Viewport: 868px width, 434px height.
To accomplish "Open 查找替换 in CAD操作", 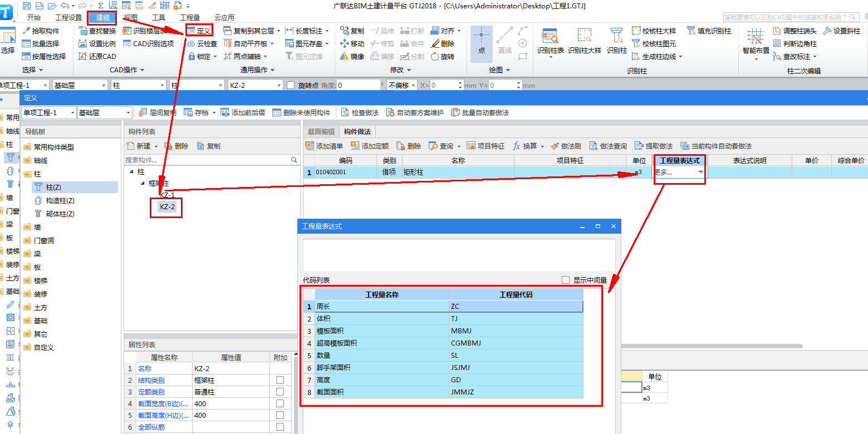I will 97,31.
